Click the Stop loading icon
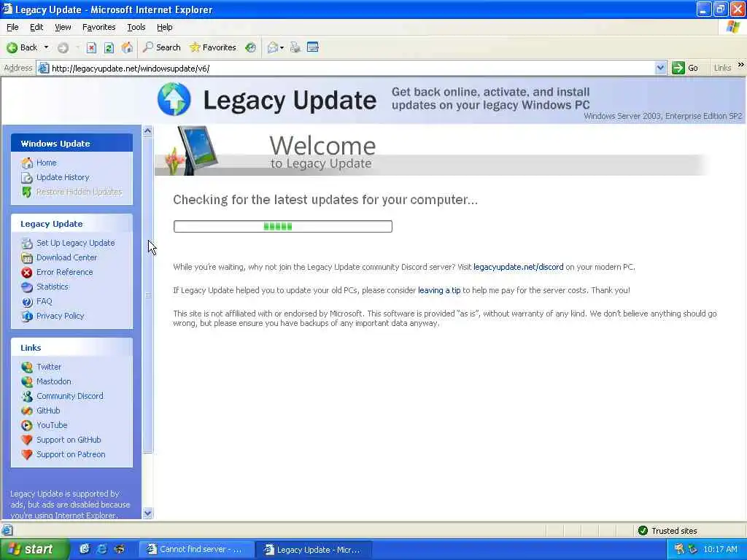The image size is (747, 560). pos(91,47)
